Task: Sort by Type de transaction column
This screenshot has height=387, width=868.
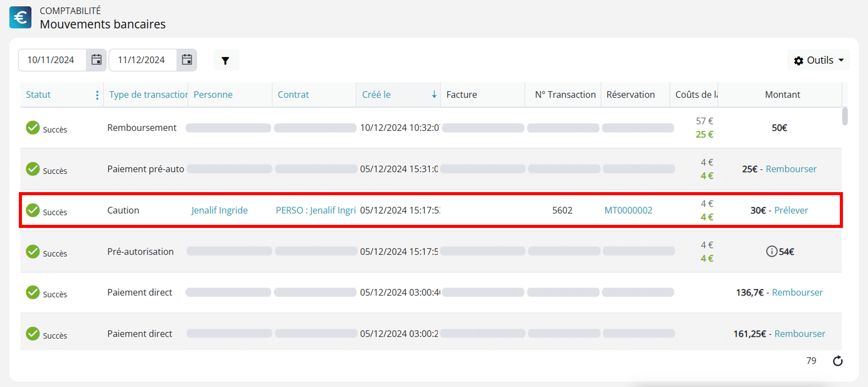Action: point(148,95)
